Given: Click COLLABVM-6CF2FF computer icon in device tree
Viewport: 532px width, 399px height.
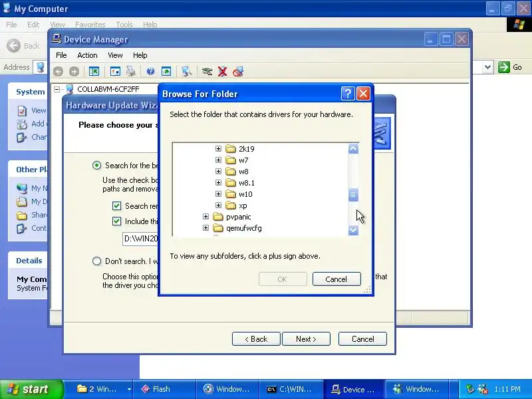Looking at the screenshot, I should click(70, 89).
